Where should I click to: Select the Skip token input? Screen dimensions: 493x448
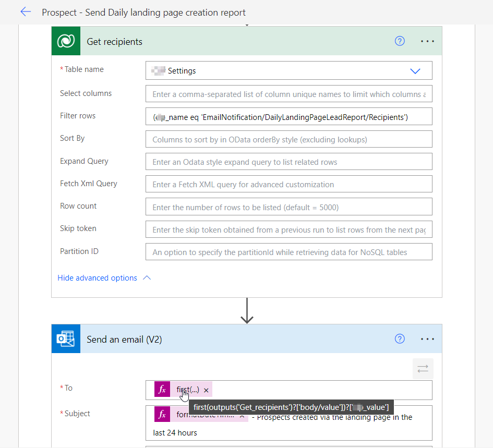(x=288, y=229)
